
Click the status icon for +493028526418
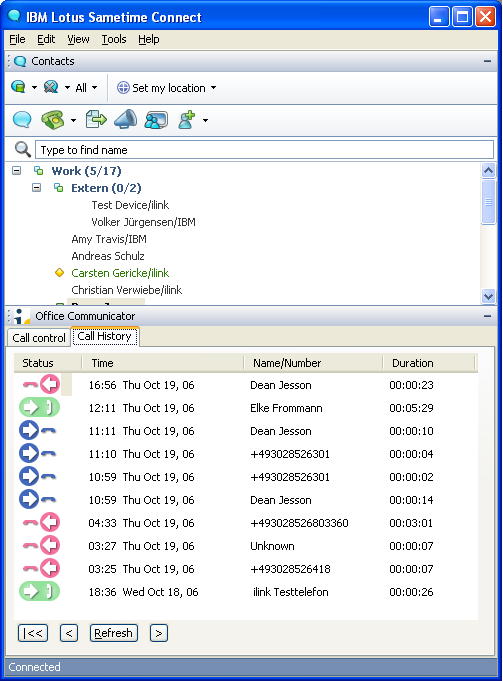pyautogui.click(x=41, y=569)
